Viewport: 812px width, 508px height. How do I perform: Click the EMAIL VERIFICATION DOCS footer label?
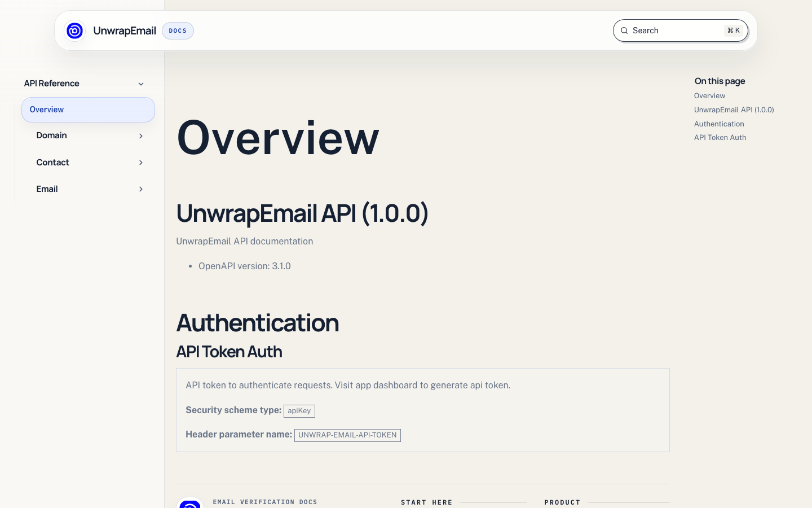pos(265,502)
